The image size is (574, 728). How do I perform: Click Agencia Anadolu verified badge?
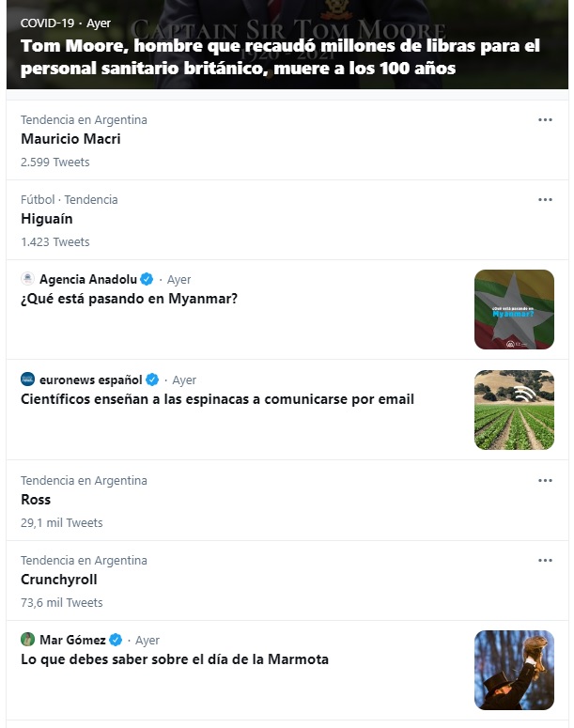[147, 280]
